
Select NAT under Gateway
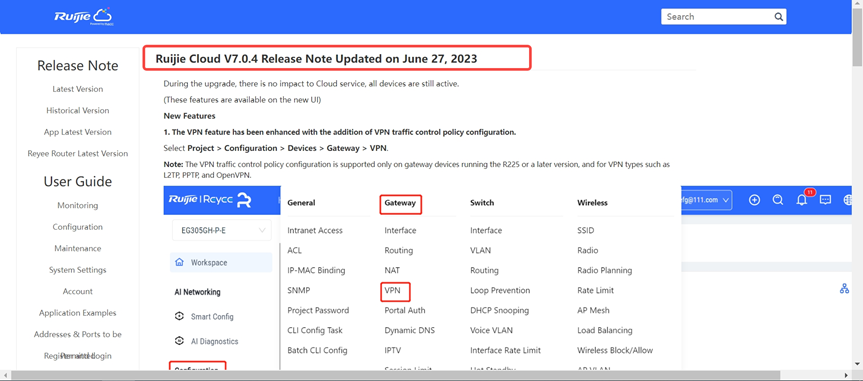tap(392, 270)
